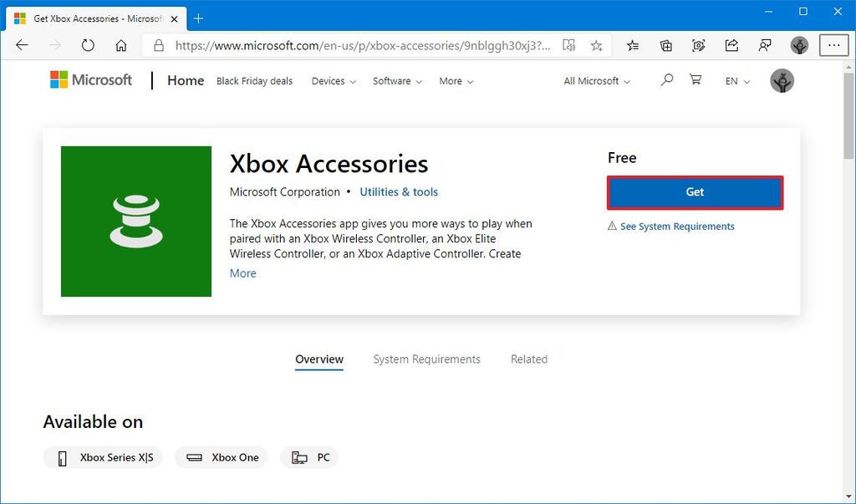
Task: Open the signed-in account avatar
Action: (782, 80)
